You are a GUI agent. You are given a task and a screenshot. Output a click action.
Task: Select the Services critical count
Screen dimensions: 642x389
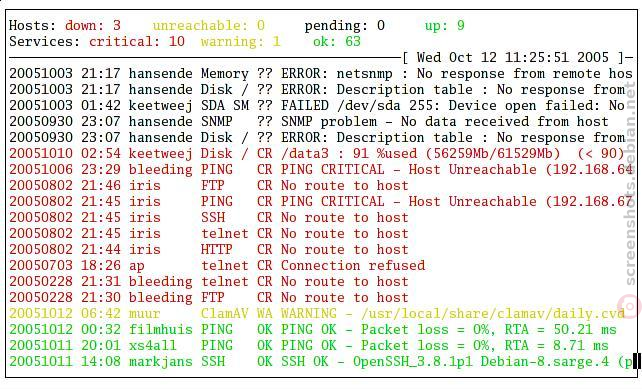137,41
